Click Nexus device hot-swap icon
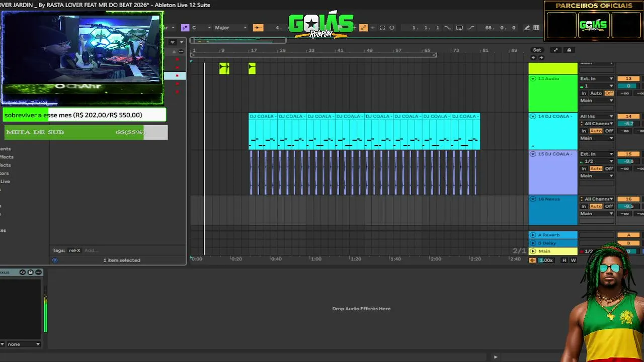This screenshot has height=362, width=644. click(x=23, y=273)
